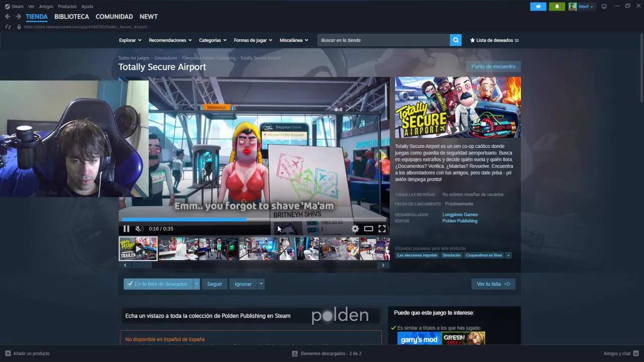Open the Productos menu
The image size is (644, 362).
coord(67,7)
